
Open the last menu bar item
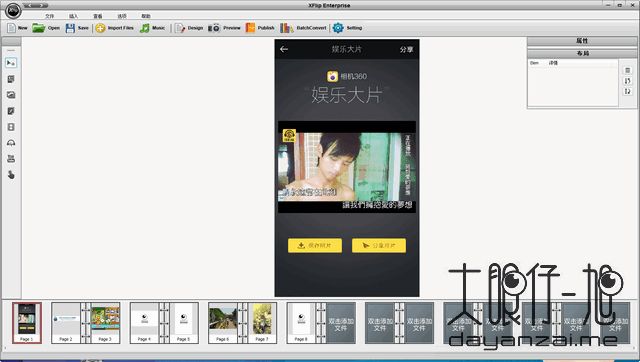tap(146, 16)
